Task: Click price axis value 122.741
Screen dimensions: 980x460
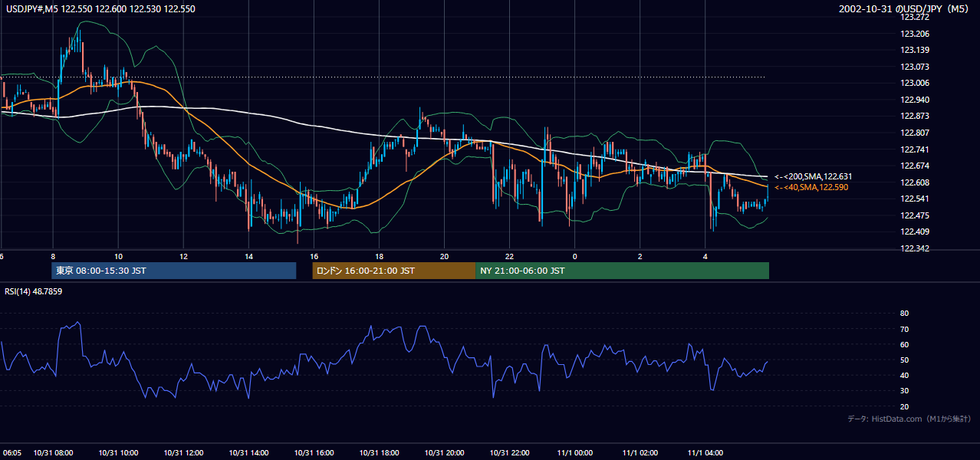Action: tap(915, 149)
